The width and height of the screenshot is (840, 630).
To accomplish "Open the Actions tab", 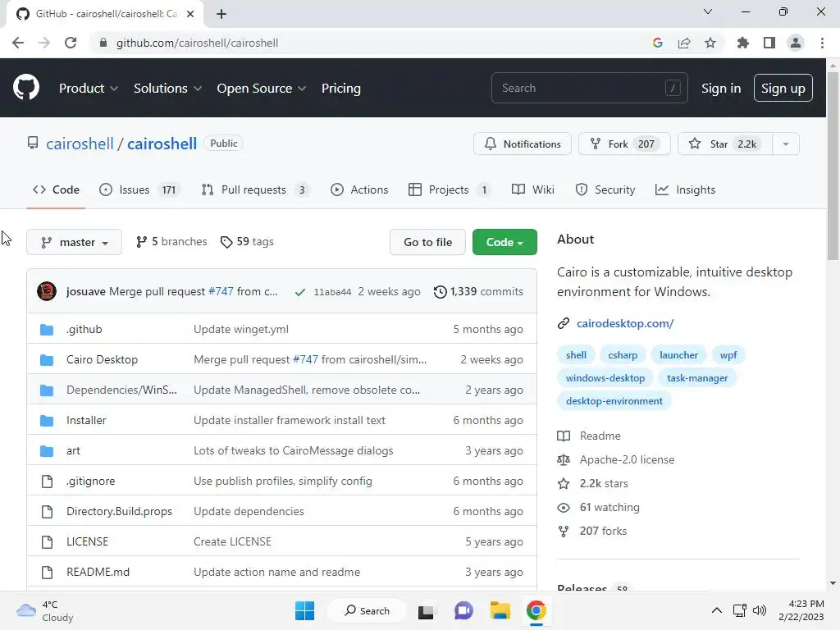I will [x=359, y=189].
